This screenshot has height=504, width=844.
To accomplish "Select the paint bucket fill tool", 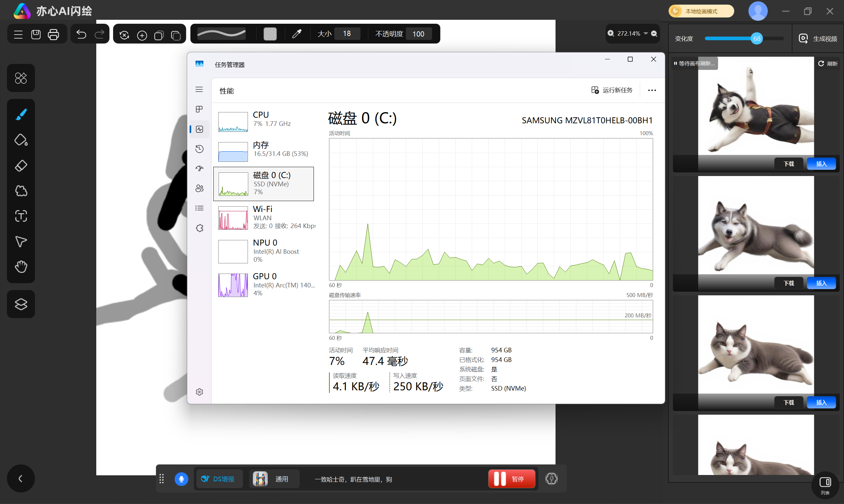I will [x=21, y=140].
